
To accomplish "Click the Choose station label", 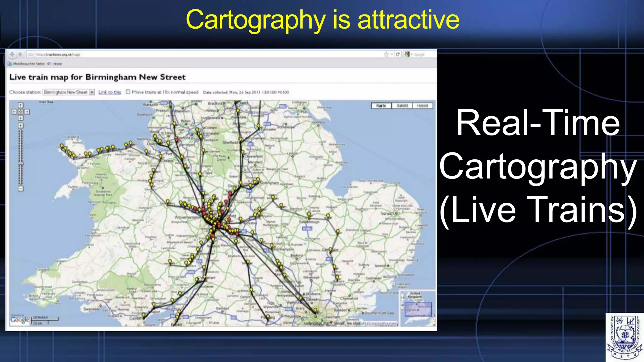I will pos(25,92).
